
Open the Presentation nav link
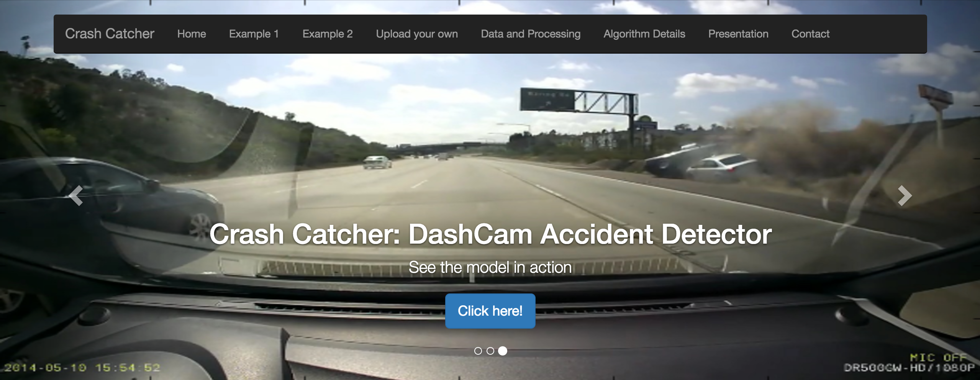click(x=738, y=34)
